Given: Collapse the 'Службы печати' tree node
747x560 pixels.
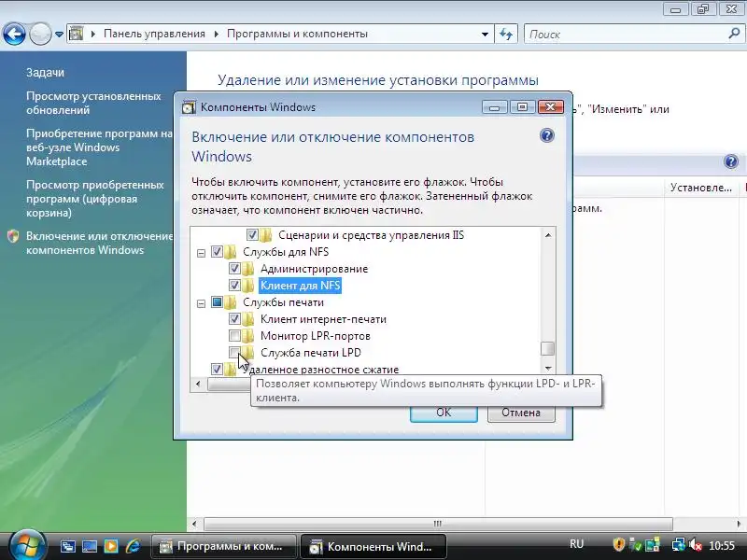Looking at the screenshot, I should 201,303.
